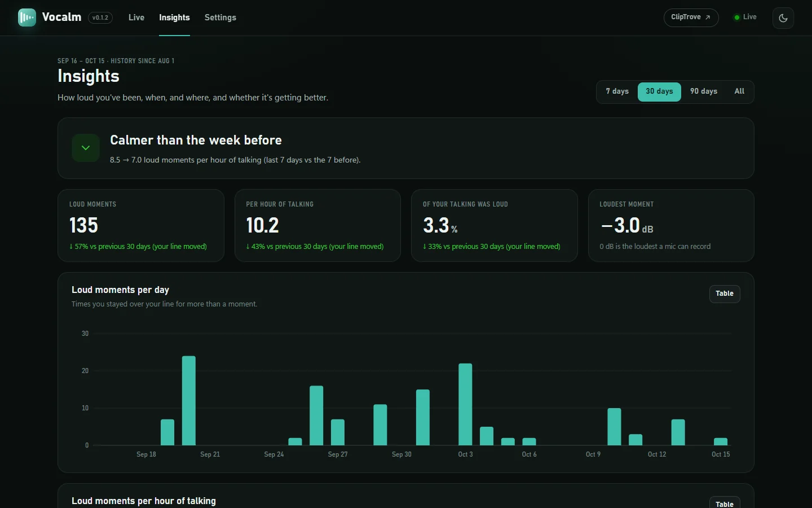
Task: Go to the Settings tab
Action: pyautogui.click(x=220, y=17)
